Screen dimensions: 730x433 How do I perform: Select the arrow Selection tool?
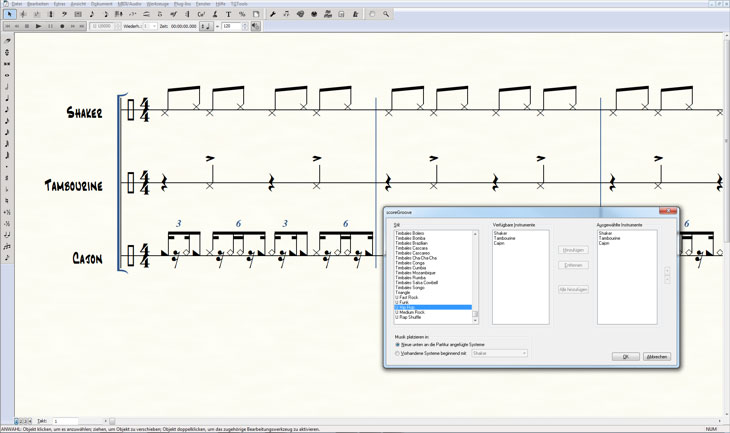9,15
